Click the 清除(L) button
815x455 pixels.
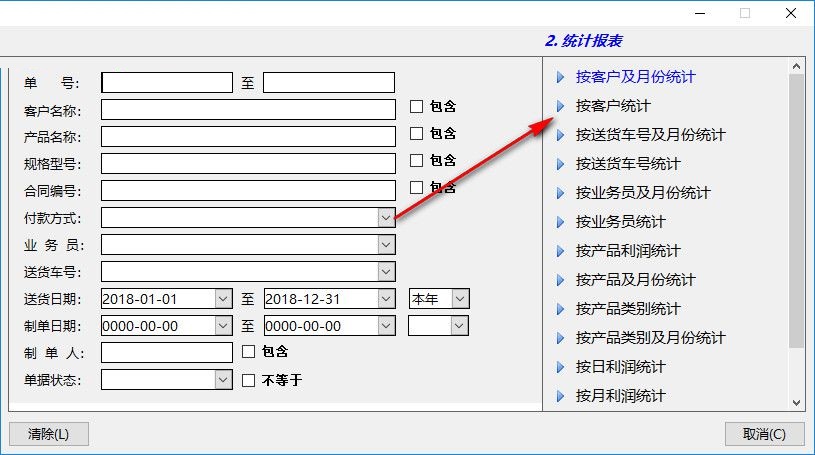[x=49, y=434]
